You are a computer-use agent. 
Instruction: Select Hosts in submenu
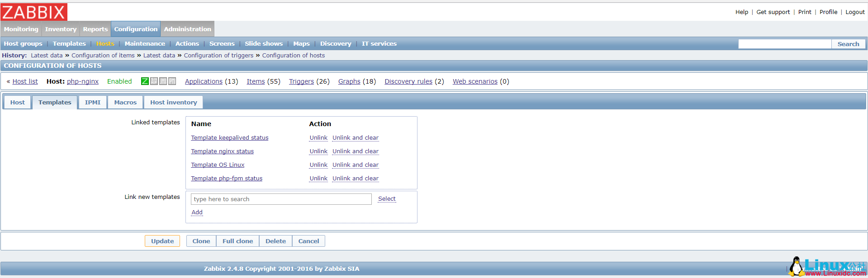(105, 44)
